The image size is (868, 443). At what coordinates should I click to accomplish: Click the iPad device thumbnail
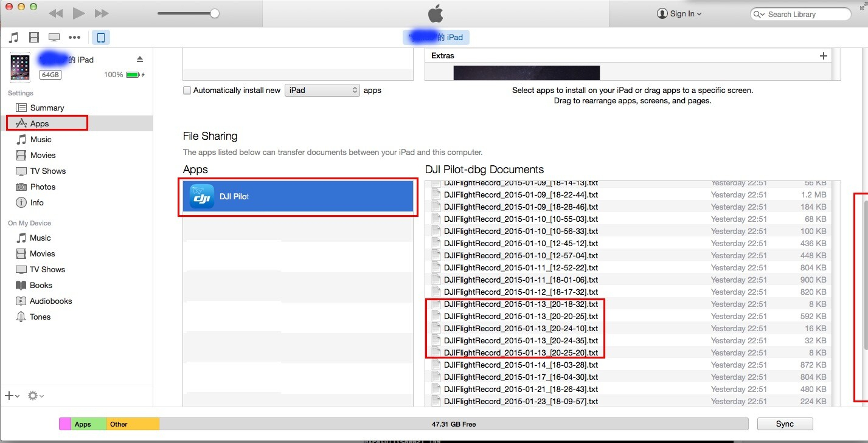20,67
